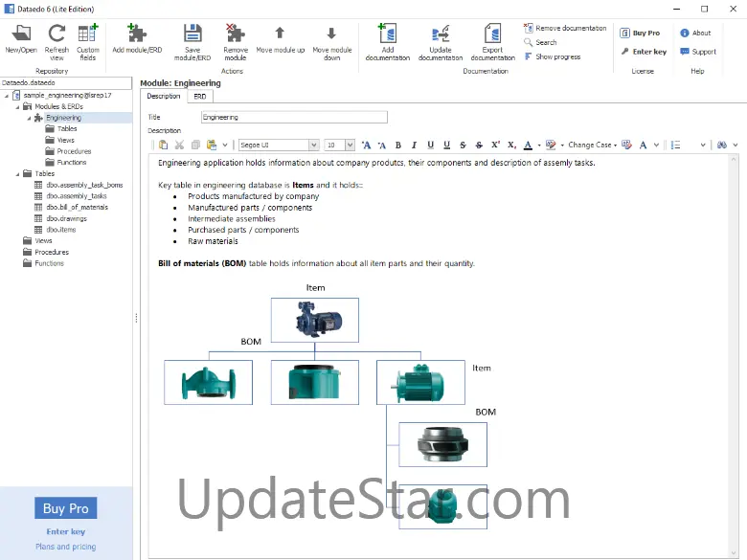Click the sidebar Enter key link
Viewport: 747px width, 560px height.
[66, 531]
